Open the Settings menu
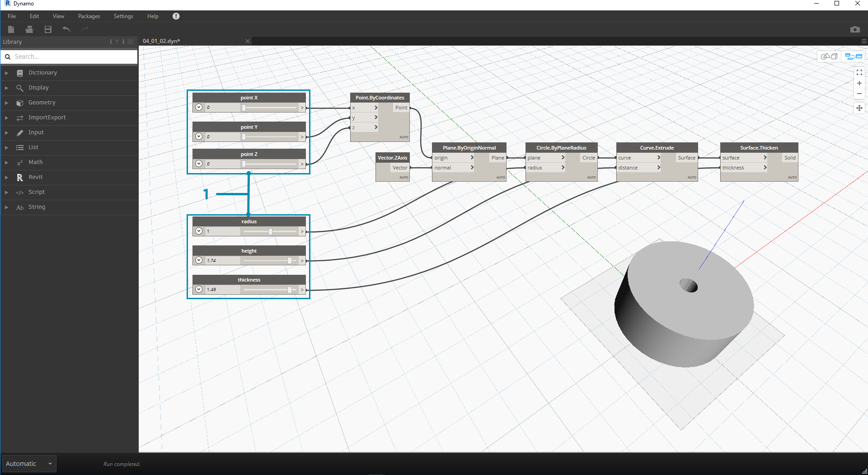Image resolution: width=868 pixels, height=475 pixels. click(123, 16)
